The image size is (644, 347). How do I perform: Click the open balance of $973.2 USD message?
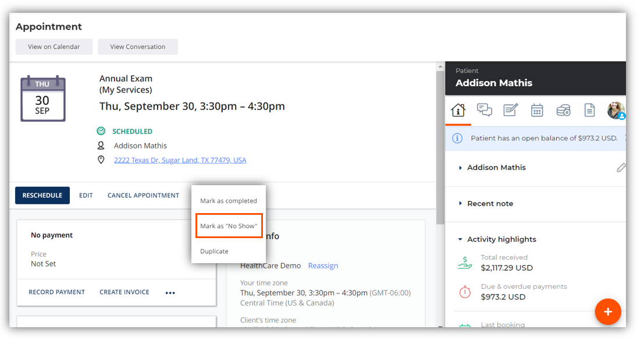coord(544,138)
